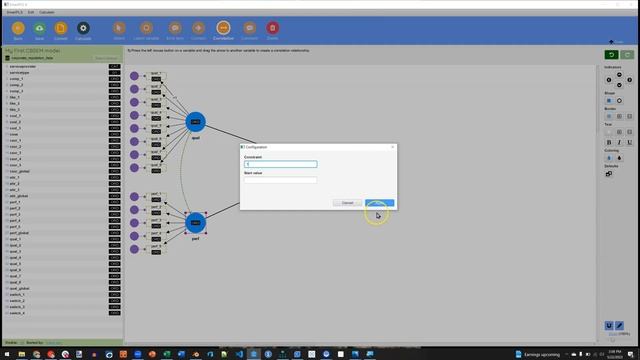The width and height of the screenshot is (640, 360).
Task: Select the attr_1 indicator in the list
Action: point(63,178)
